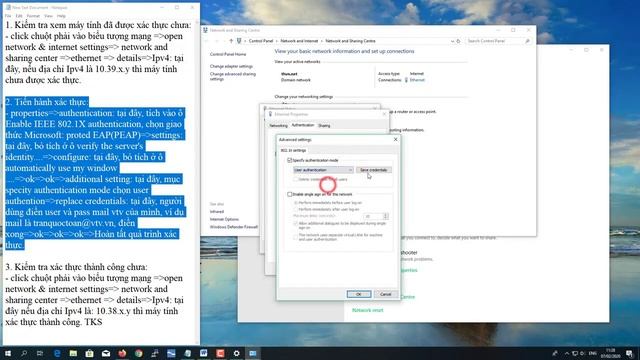640x360 pixels.
Task: Open the Windows Start menu
Action: pos(8,353)
